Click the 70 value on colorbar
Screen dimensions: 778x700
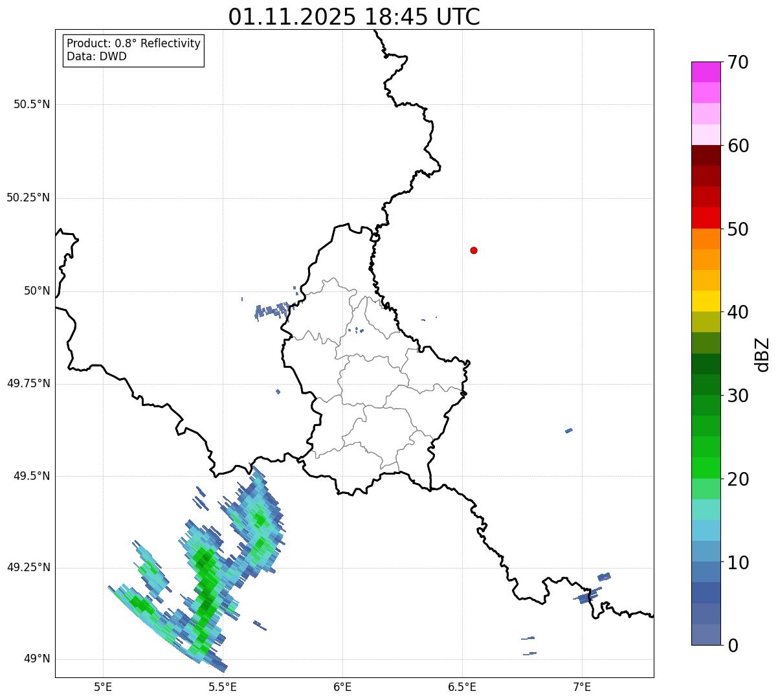[739, 62]
